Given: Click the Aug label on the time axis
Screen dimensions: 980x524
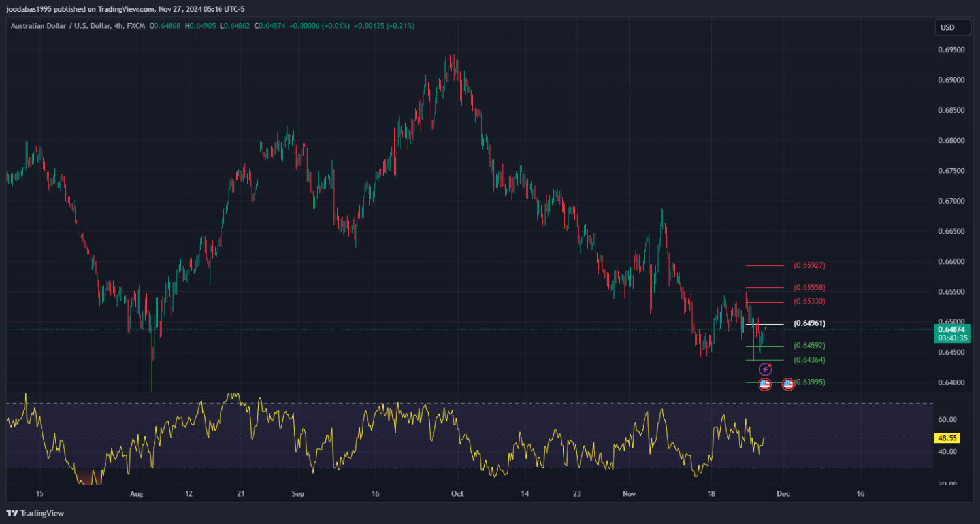Looking at the screenshot, I should point(136,494).
